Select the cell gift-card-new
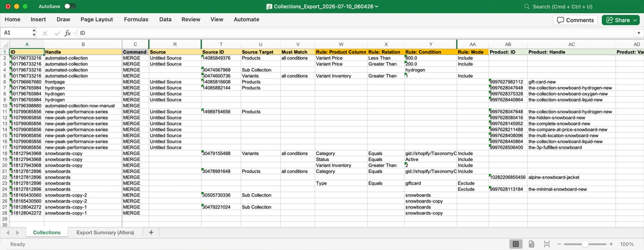The height and width of the screenshot is (250, 644). (x=572, y=82)
